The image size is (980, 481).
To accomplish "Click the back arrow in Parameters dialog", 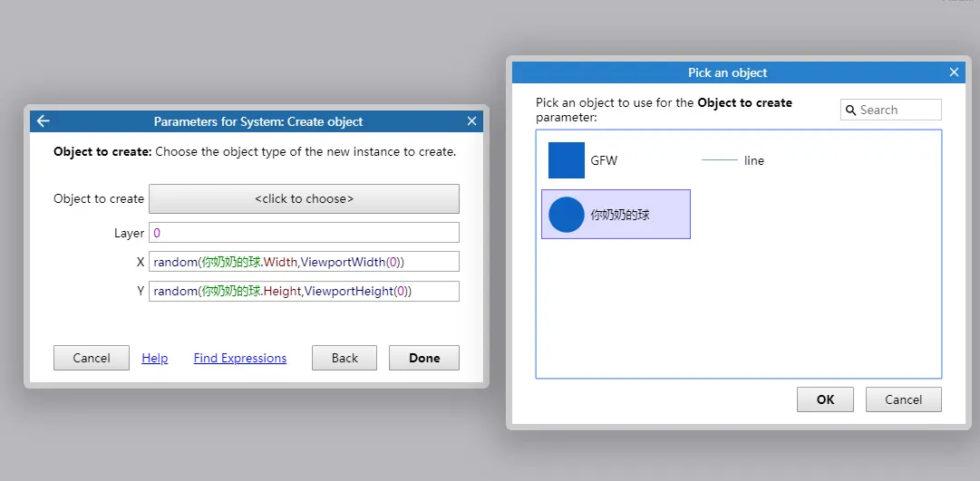I will 44,121.
